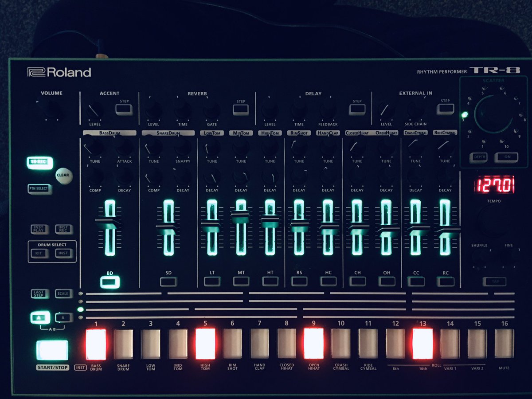Click the Scatter DEPTH button

pyautogui.click(x=479, y=157)
